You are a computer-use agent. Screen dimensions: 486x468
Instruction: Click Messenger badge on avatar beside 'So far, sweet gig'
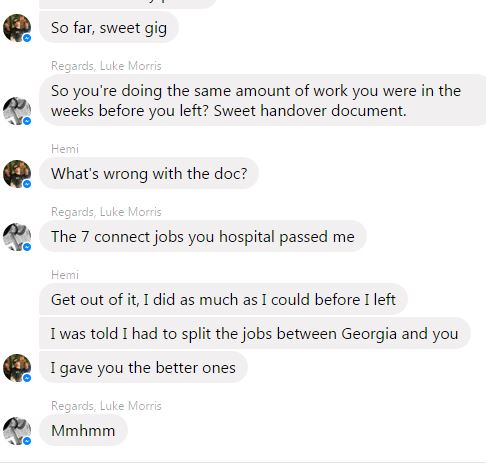[27, 38]
